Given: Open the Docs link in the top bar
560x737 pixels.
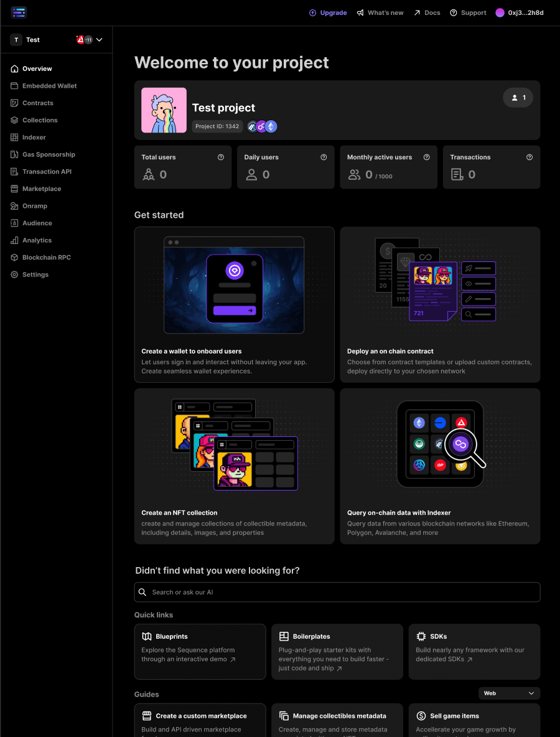Looking at the screenshot, I should click(x=427, y=12).
